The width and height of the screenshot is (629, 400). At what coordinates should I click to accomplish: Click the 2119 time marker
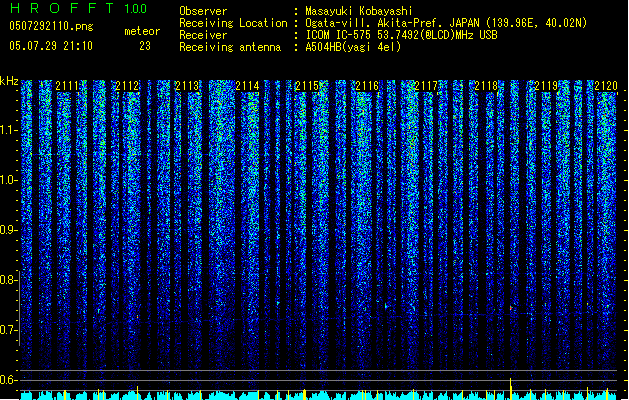pos(546,86)
